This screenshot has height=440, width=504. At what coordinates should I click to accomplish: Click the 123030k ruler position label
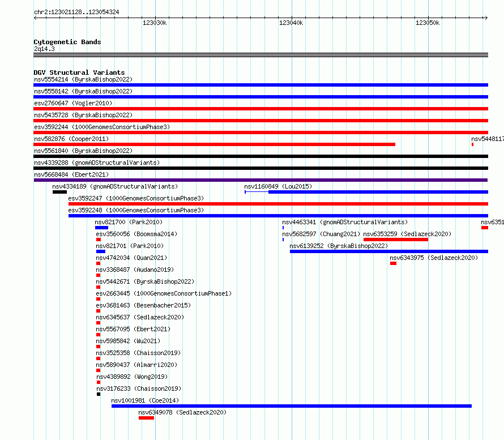coord(155,23)
